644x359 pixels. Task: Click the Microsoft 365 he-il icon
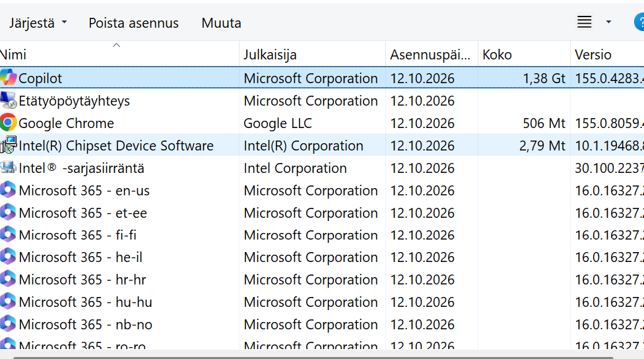coord(8,257)
